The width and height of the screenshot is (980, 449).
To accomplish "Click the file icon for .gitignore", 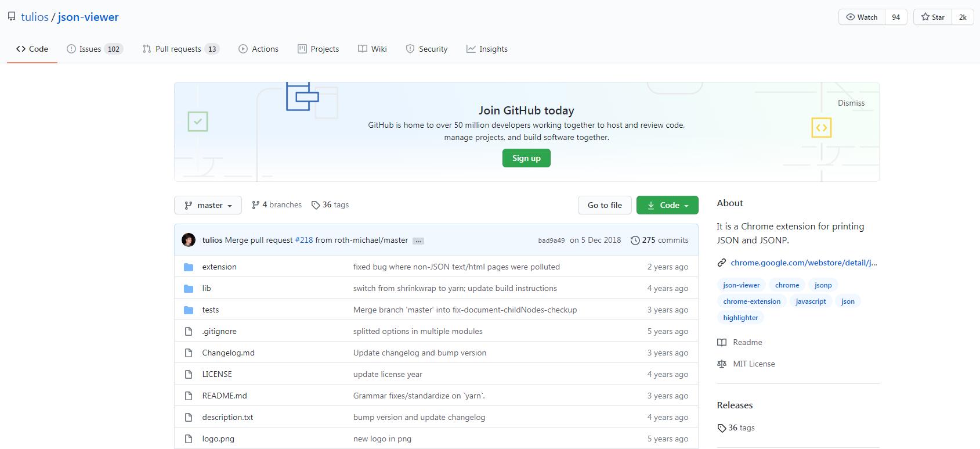I will [x=189, y=332].
